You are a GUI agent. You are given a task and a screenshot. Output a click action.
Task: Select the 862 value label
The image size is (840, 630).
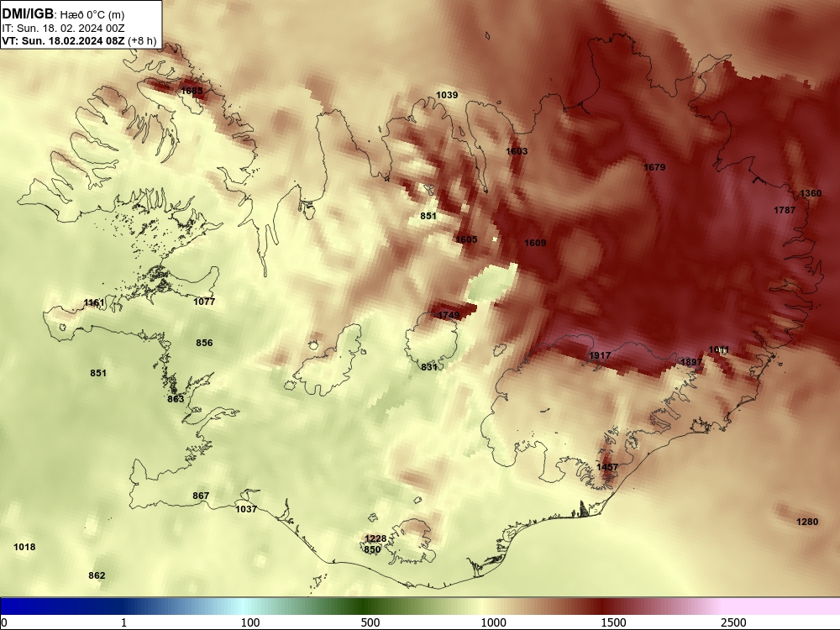coord(97,575)
